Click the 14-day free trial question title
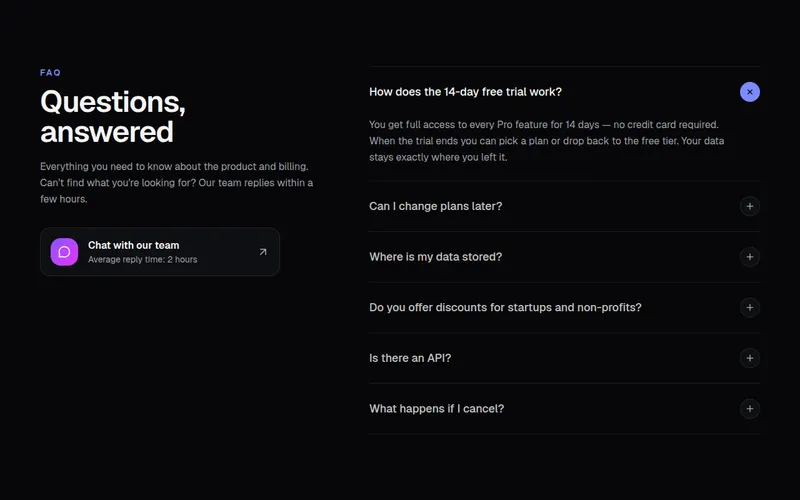800x500 pixels. click(x=465, y=92)
